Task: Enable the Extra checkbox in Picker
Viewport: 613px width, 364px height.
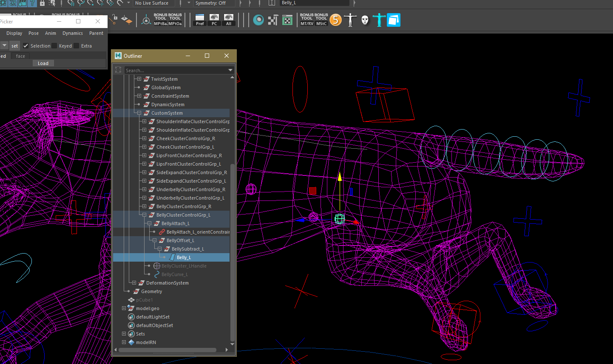Action: click(x=77, y=45)
